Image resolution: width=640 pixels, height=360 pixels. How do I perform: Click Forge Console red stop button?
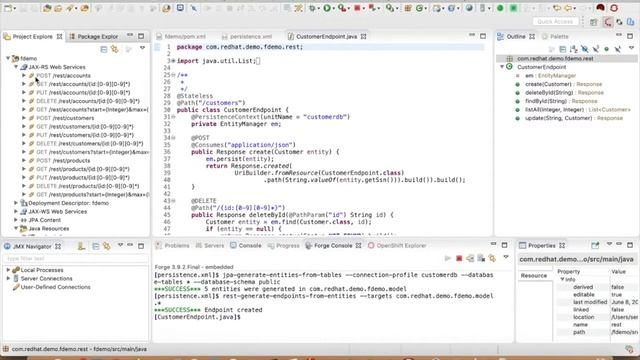[459, 258]
